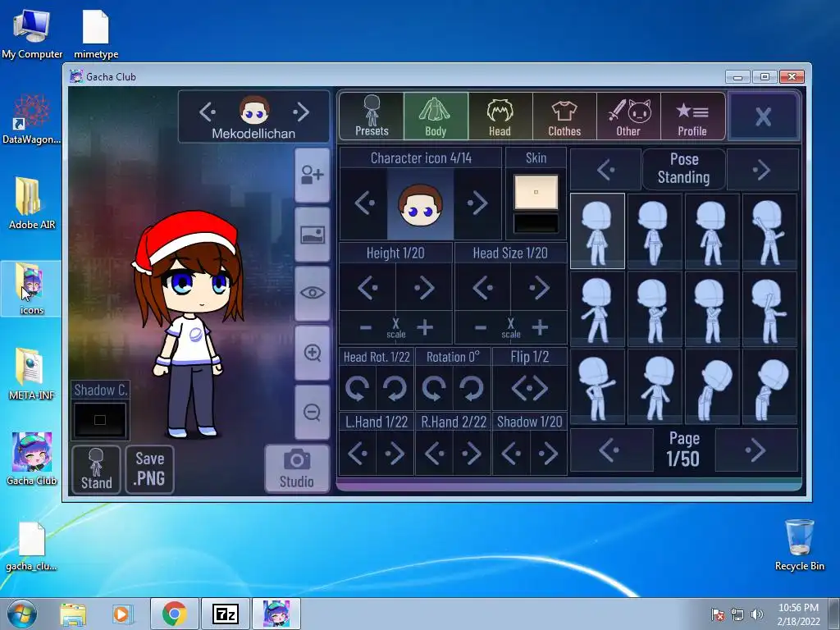Rotate head counterclockwise under Head Rot.
The width and height of the screenshot is (840, 630).
358,388
